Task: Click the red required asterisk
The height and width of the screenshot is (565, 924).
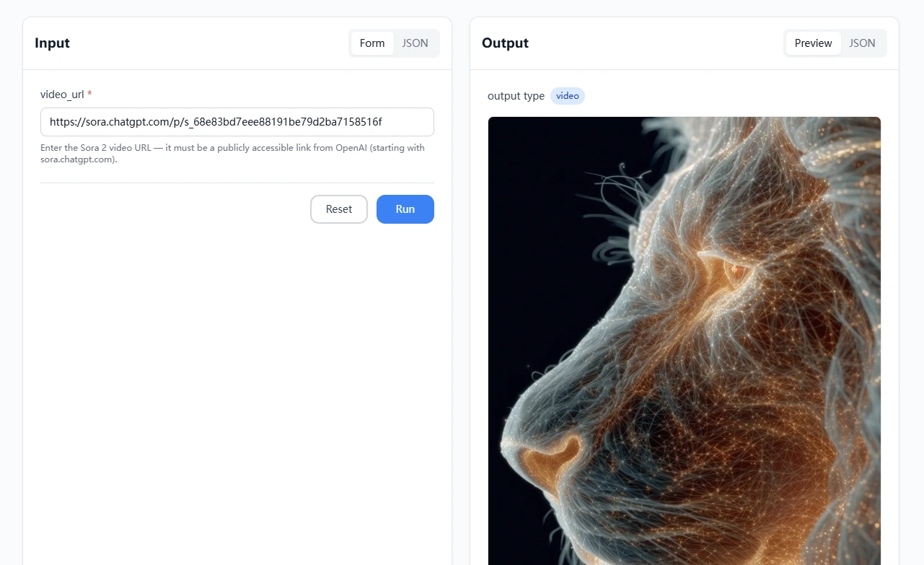Action: click(89, 95)
